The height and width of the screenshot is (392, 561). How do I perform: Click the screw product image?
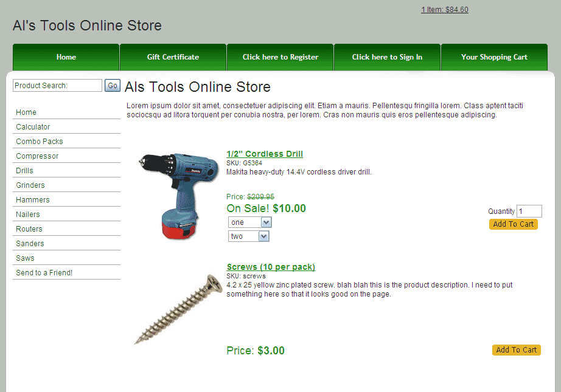click(178, 309)
